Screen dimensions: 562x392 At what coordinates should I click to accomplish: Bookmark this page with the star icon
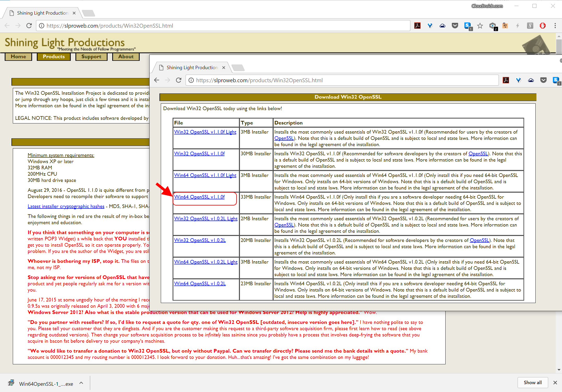[480, 26]
